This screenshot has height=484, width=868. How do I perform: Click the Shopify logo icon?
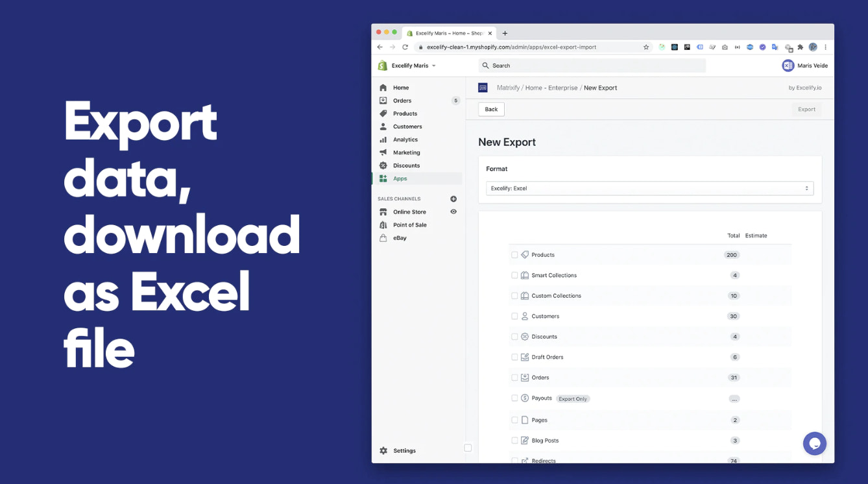click(x=383, y=66)
